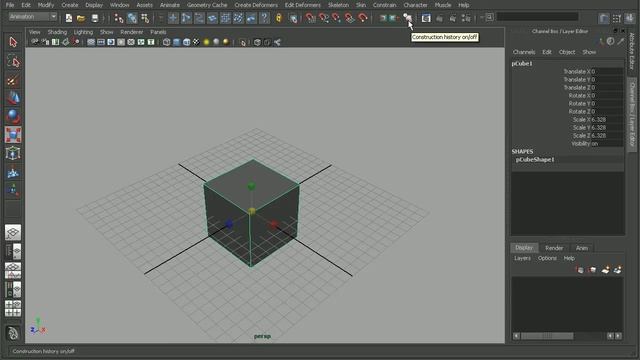Viewport: 640px width, 360px height.
Task: Open the Layers menu in Layer Editor
Action: click(x=522, y=258)
